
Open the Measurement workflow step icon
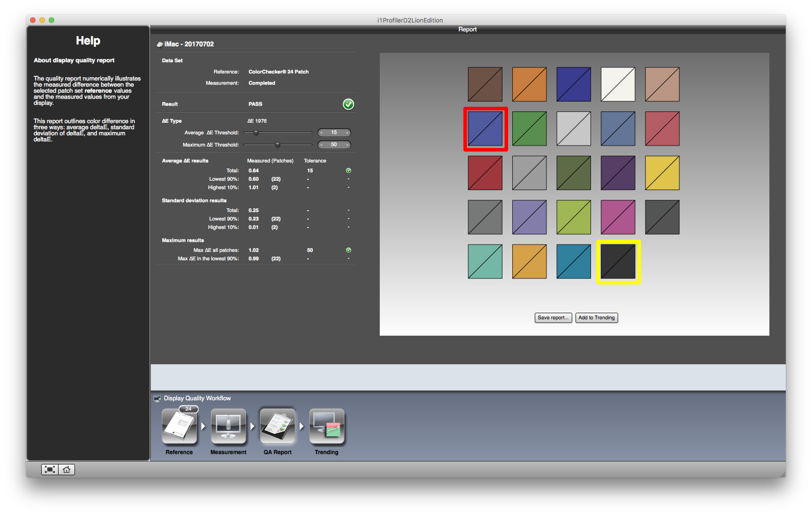(228, 426)
